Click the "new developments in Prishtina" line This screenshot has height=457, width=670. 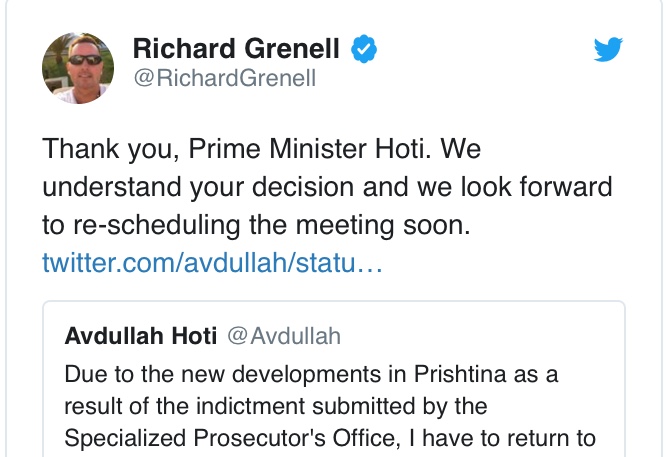tap(311, 374)
